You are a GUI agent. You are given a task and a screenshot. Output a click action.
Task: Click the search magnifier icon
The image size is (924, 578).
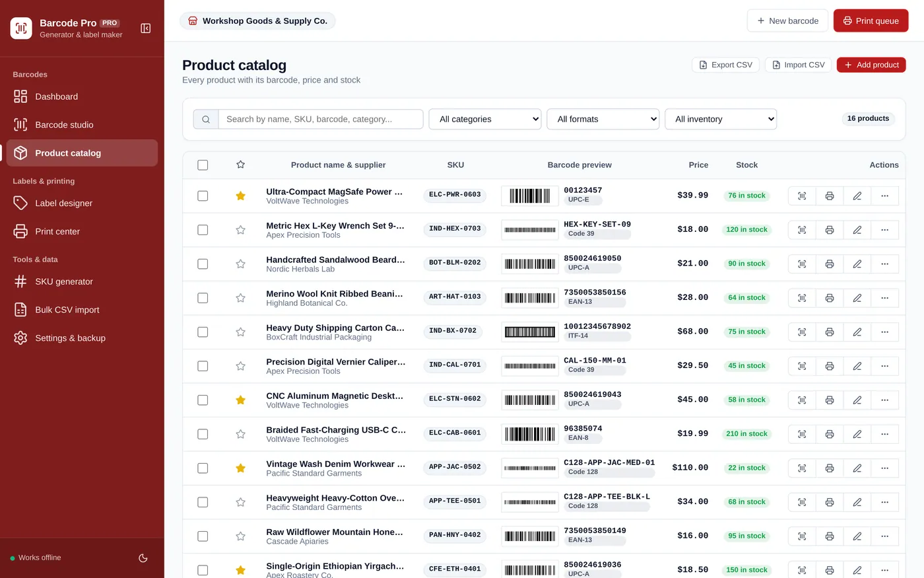coord(206,119)
